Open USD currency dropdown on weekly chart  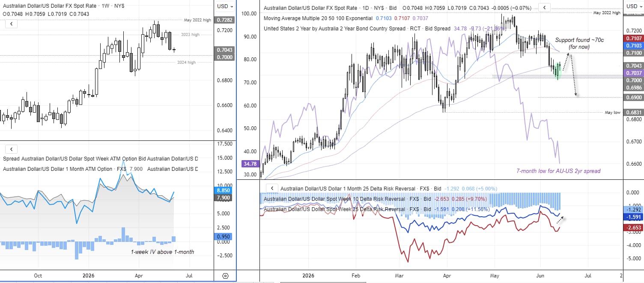click(225, 6)
